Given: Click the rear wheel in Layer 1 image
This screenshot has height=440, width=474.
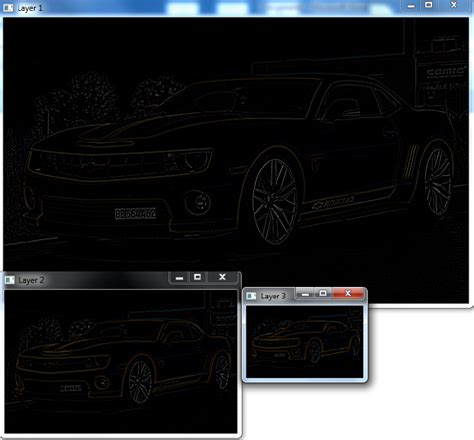Looking at the screenshot, I should point(438,183).
